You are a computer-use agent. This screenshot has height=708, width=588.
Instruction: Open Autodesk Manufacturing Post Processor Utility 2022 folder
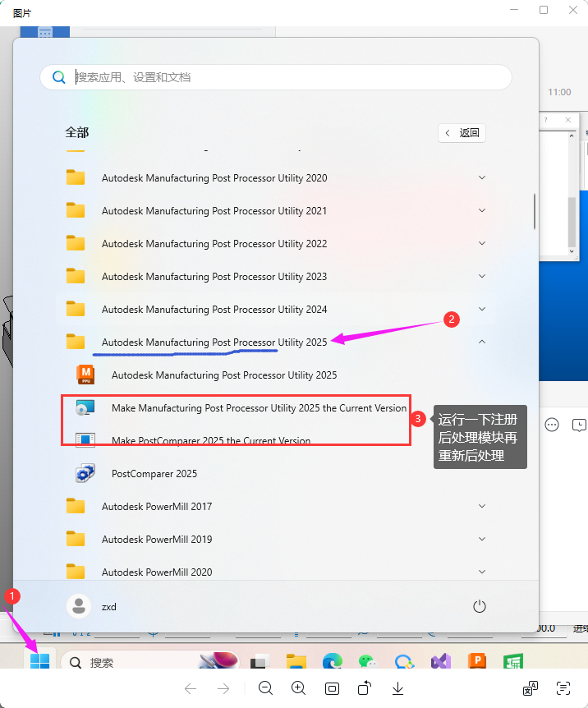[275, 243]
